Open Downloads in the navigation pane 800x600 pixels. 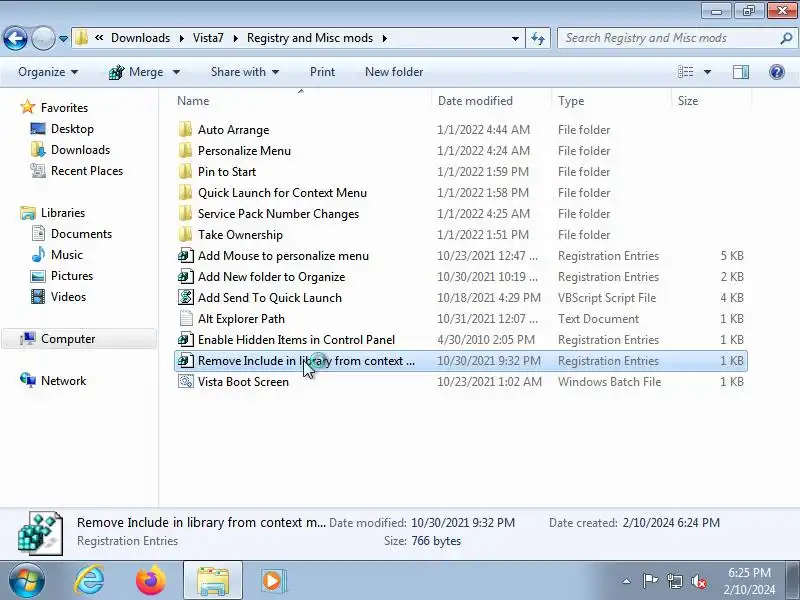pyautogui.click(x=80, y=149)
